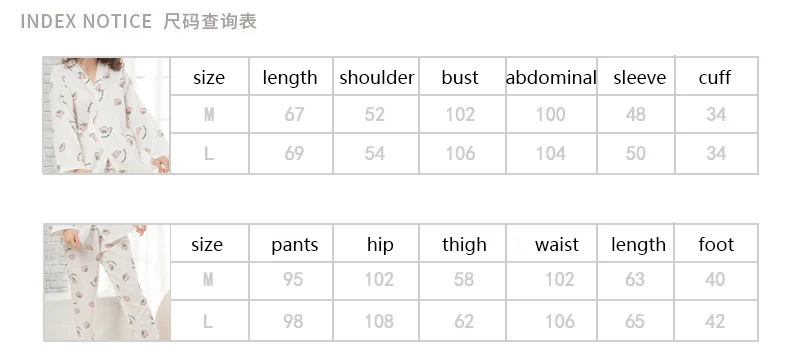
Task: Click the shoulder column header
Action: point(376,78)
